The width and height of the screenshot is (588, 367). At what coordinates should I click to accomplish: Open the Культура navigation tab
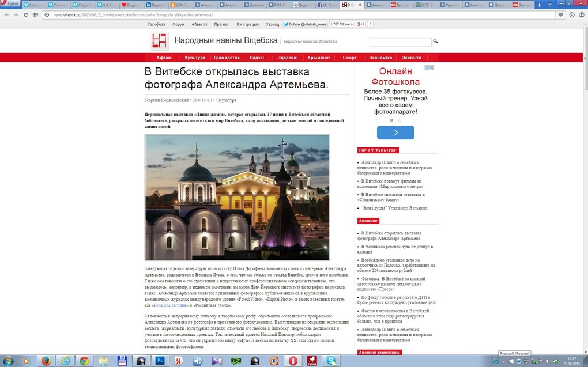[x=195, y=58]
